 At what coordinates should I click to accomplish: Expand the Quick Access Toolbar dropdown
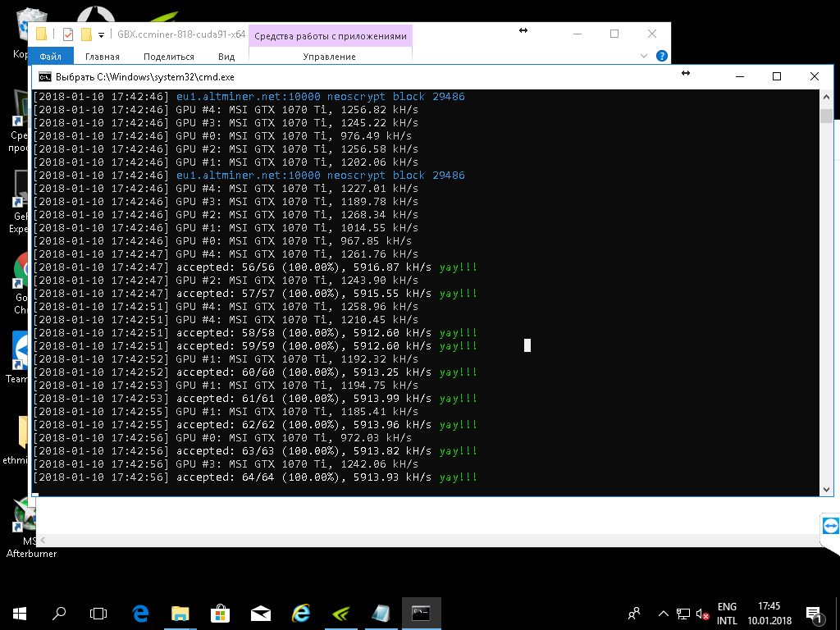pos(101,35)
